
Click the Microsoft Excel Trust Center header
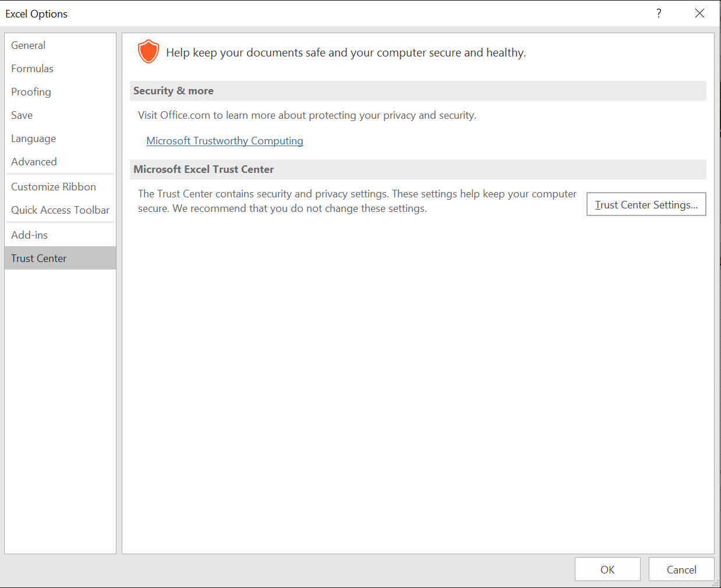(418, 169)
